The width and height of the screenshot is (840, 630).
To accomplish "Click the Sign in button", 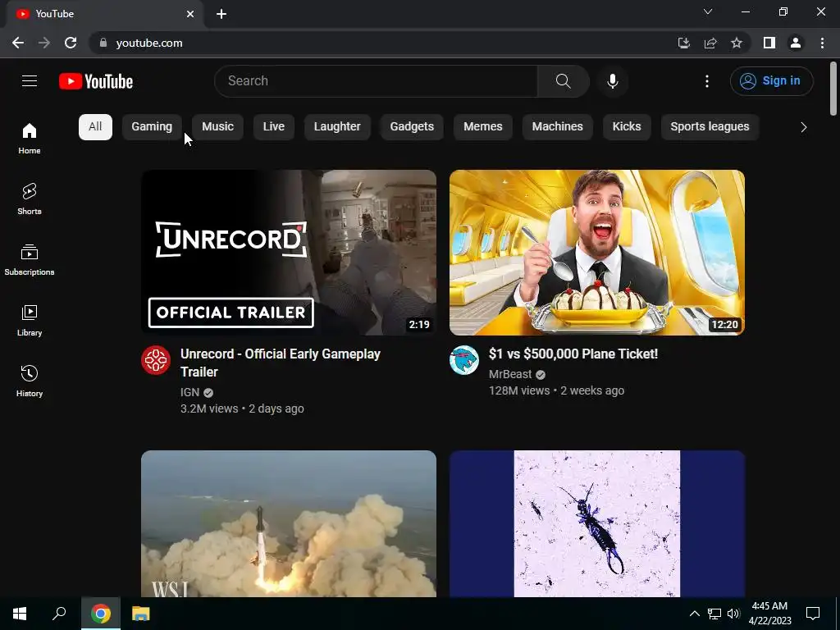I will (771, 81).
